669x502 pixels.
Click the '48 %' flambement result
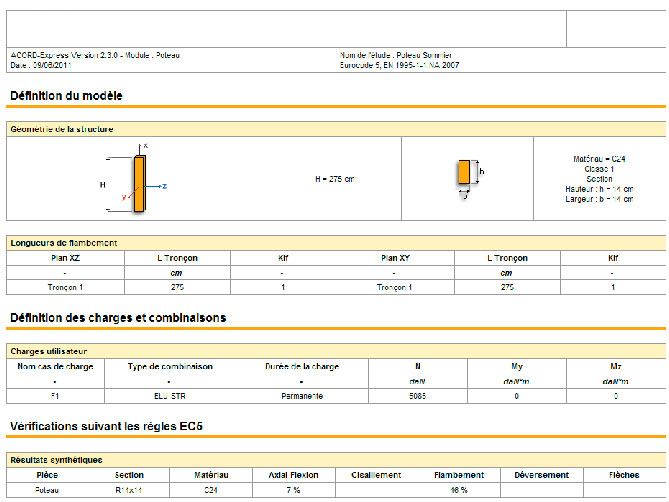[x=459, y=490]
